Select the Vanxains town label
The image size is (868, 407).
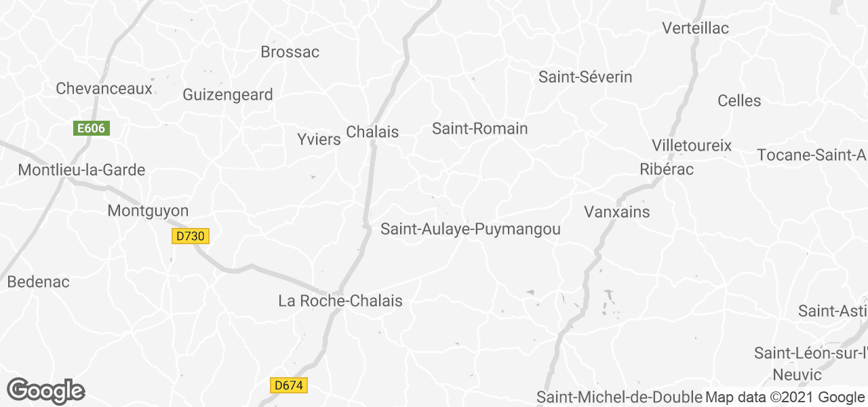tap(617, 212)
